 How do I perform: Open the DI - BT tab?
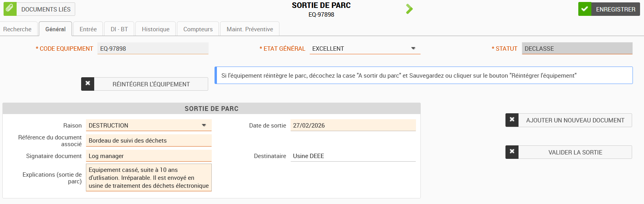[119, 29]
